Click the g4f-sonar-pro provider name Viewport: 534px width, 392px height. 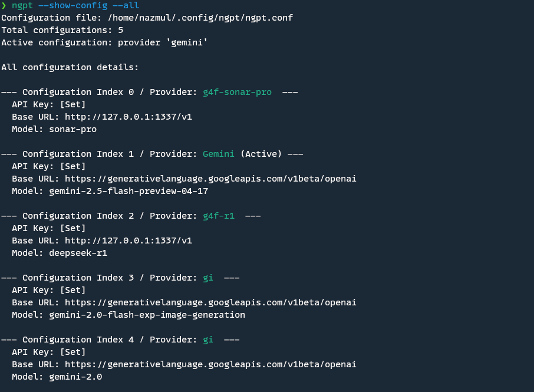237,93
